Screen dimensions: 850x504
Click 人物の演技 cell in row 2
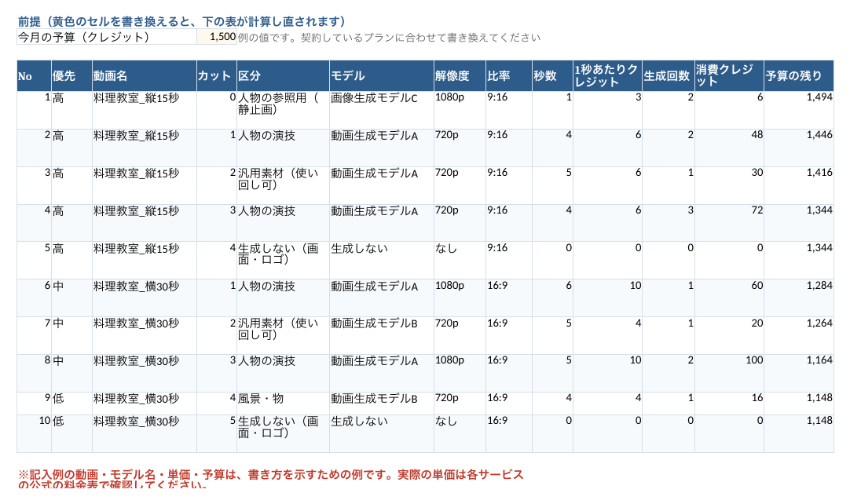(x=283, y=148)
